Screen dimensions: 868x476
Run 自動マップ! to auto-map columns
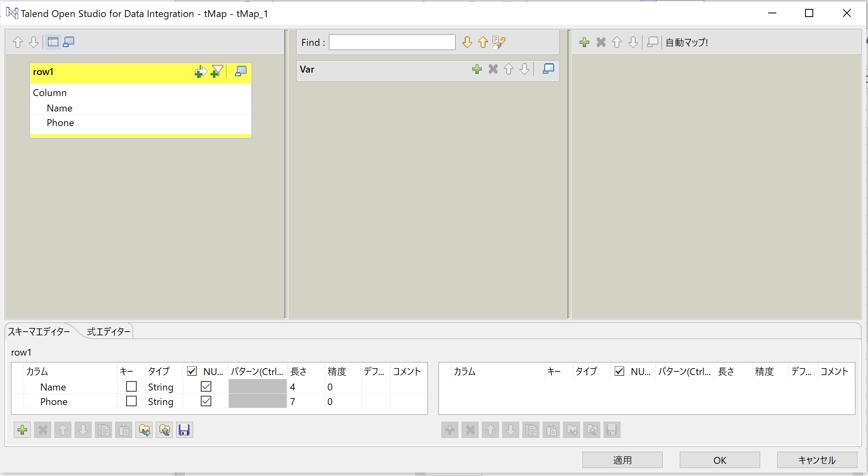[687, 42]
